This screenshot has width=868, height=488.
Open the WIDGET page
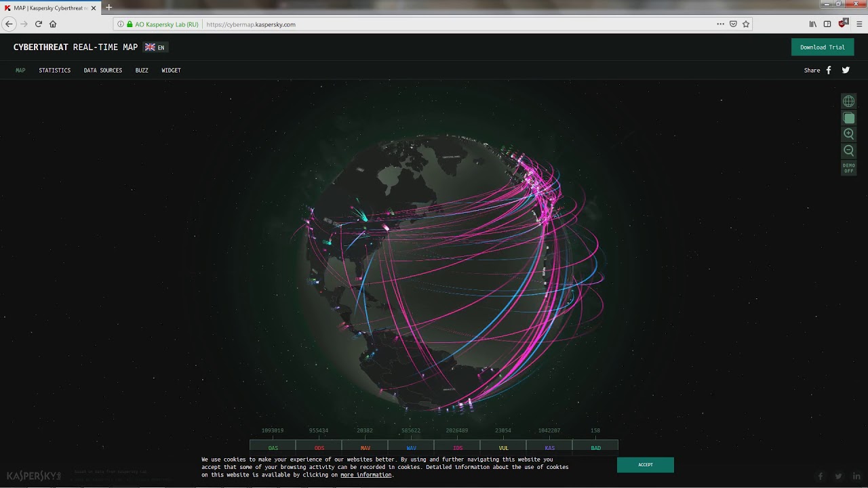[171, 70]
